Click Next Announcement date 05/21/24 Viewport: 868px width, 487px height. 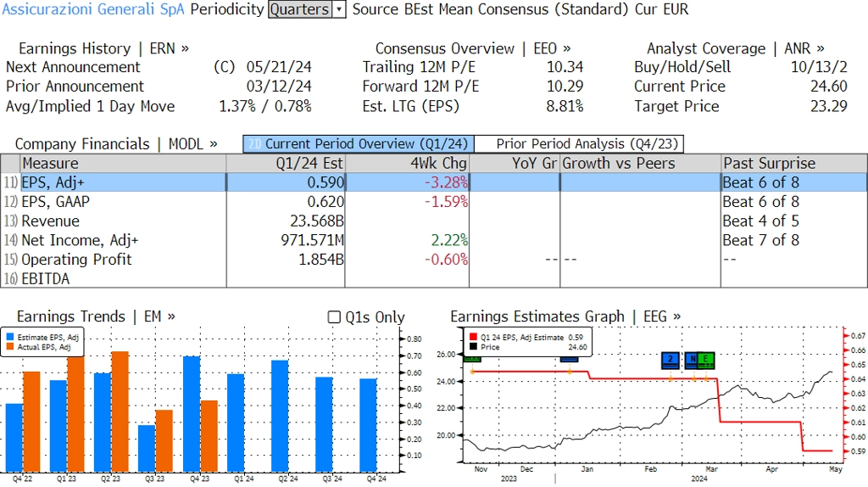(279, 67)
